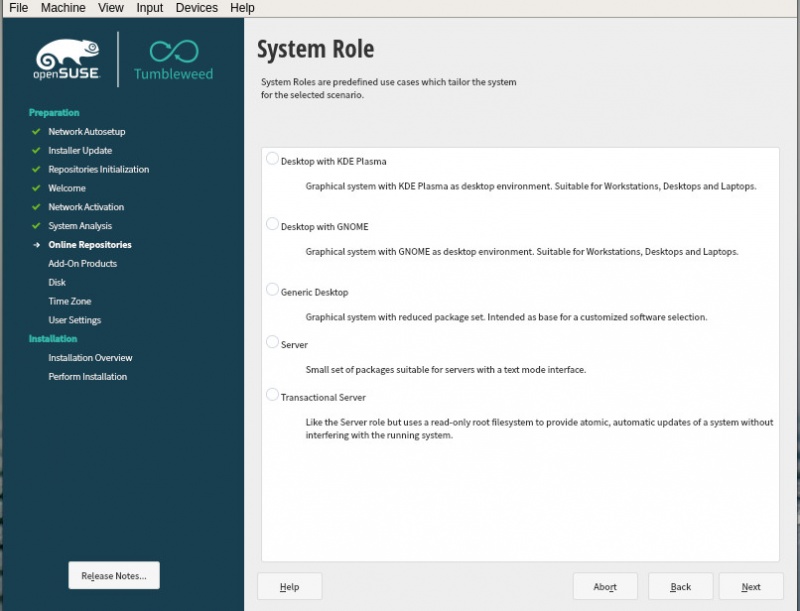Proceed using the Next button

pos(751,587)
